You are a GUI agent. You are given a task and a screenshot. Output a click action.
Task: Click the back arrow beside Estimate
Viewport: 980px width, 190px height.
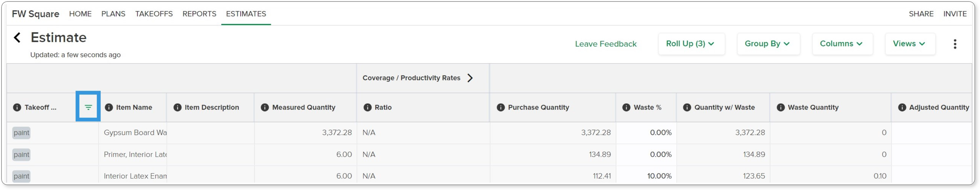pos(17,38)
